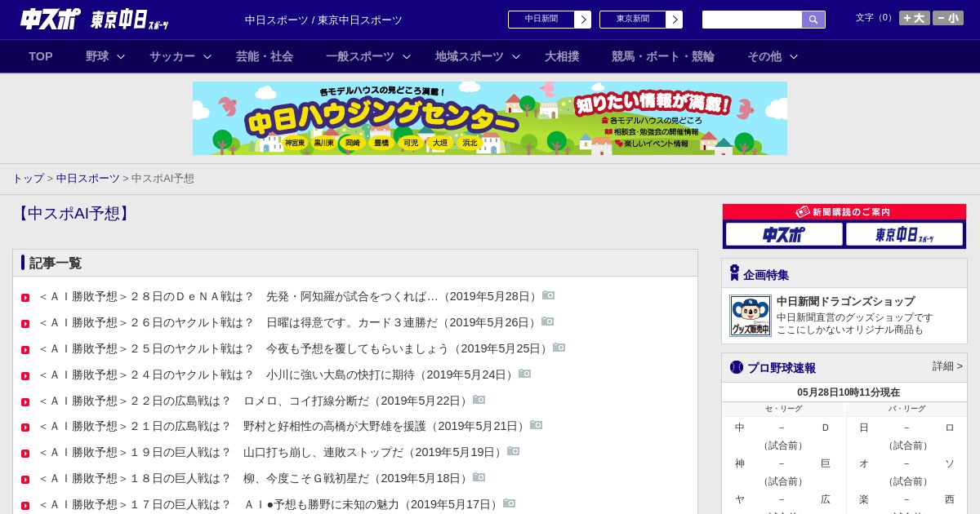
Task: Go to TOP in navigation bar
Action: tap(41, 56)
